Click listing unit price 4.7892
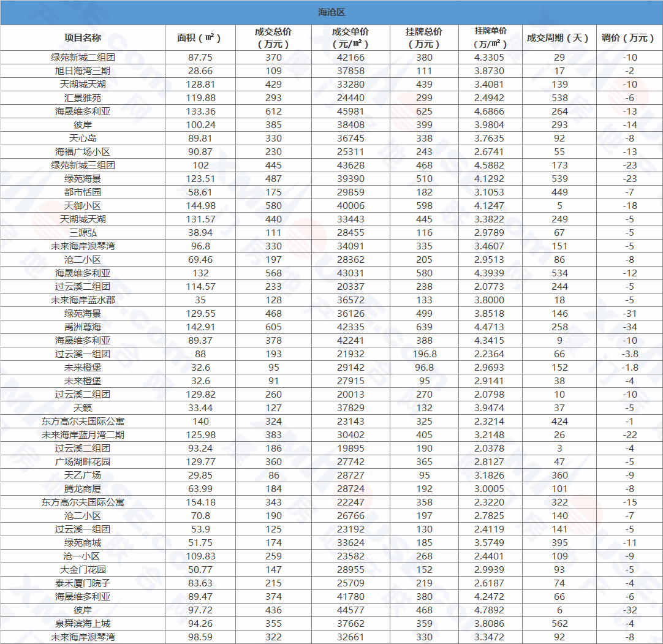The height and width of the screenshot is (644, 663). 489,610
